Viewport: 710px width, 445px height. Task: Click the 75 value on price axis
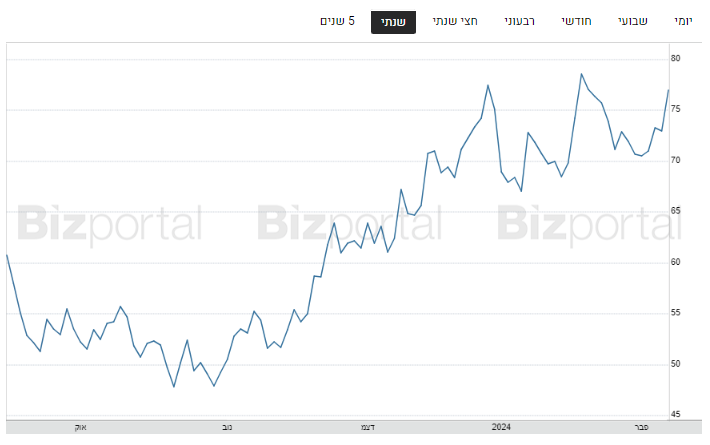coord(676,109)
